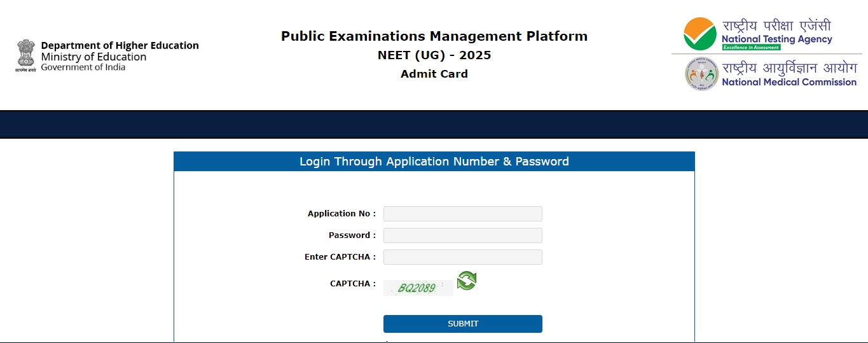The height and width of the screenshot is (343, 868).
Task: Submit the login form
Action: pyautogui.click(x=463, y=324)
